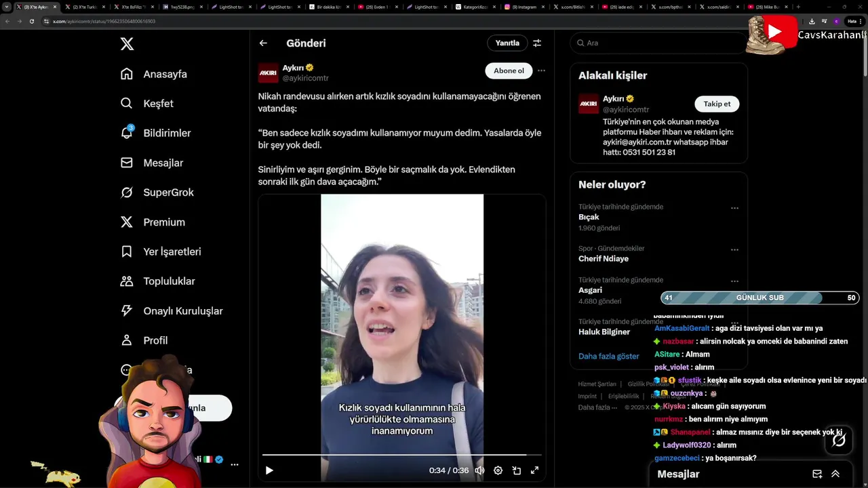Click the Ara search field
Viewport: 868px width, 488px height.
pyautogui.click(x=658, y=43)
